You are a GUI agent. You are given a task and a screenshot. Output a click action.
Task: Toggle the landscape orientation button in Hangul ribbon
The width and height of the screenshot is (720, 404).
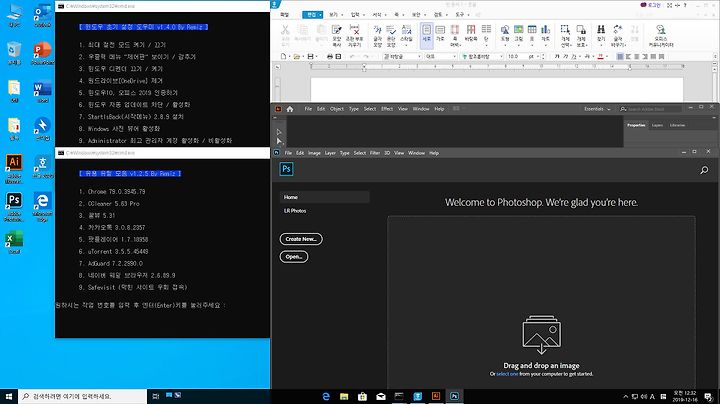(440, 33)
